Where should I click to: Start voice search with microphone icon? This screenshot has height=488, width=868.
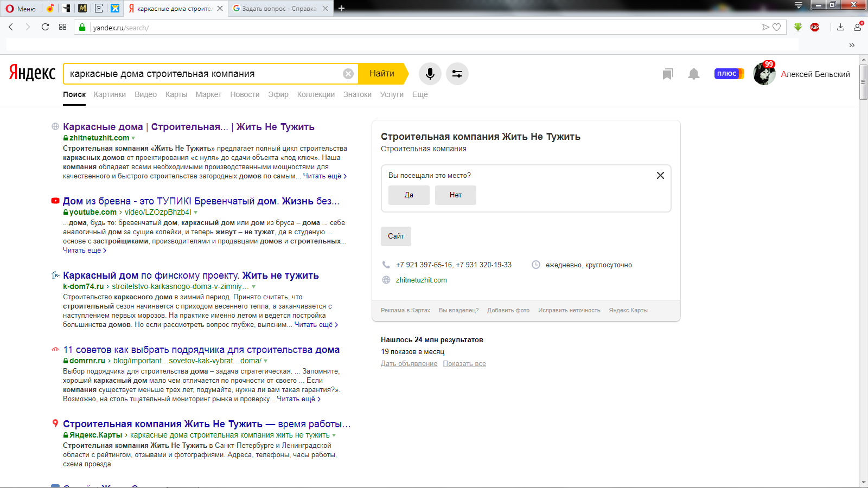(x=430, y=74)
